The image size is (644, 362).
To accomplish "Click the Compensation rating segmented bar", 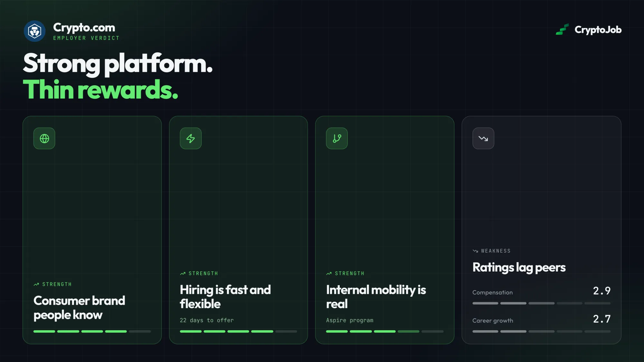I will 542,303.
